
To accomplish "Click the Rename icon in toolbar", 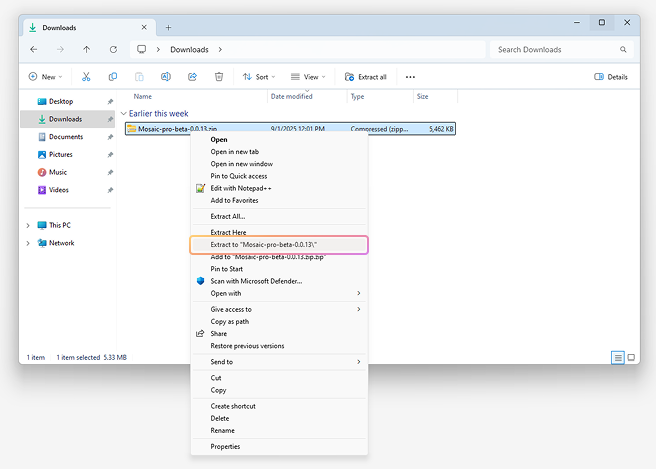I will pos(166,77).
